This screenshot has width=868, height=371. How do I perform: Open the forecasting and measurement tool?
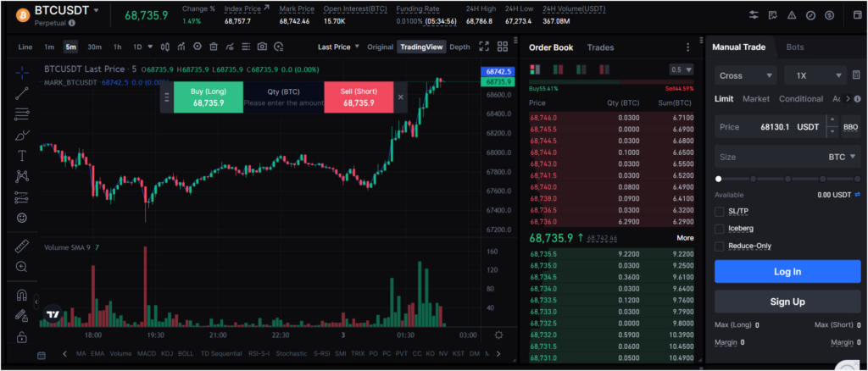click(x=22, y=197)
